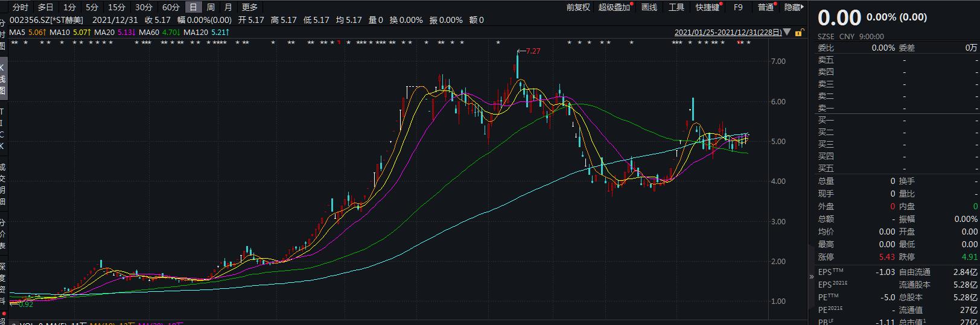Select the 5分 period tab

[91, 7]
